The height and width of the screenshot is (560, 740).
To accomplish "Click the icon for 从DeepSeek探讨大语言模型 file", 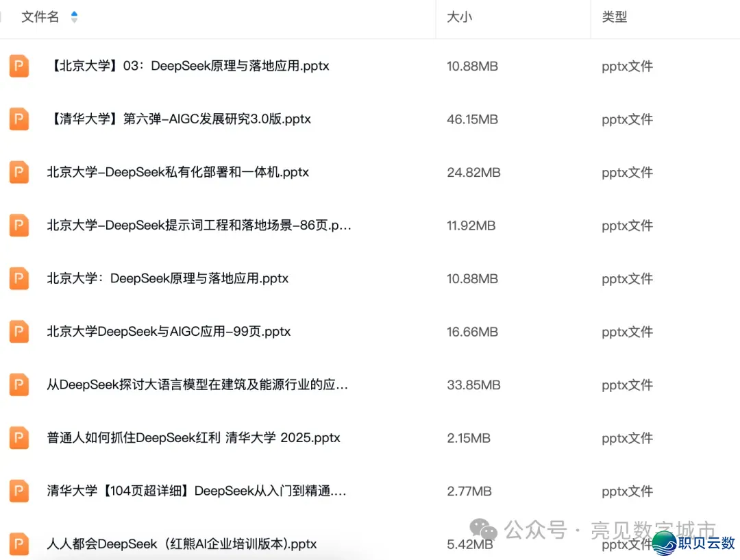I will point(19,385).
